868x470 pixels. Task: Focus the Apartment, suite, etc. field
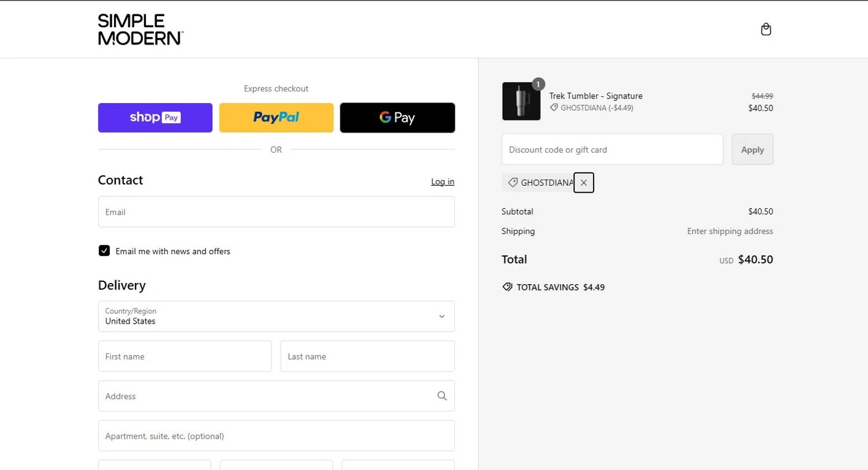coord(276,436)
